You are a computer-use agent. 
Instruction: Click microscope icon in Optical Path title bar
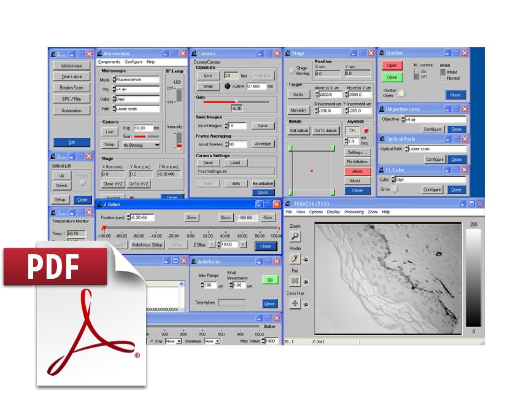tap(382, 139)
